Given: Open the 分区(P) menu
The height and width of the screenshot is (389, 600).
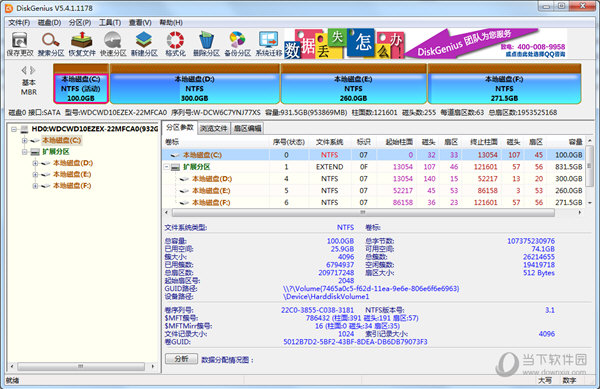Looking at the screenshot, I should tap(80, 23).
